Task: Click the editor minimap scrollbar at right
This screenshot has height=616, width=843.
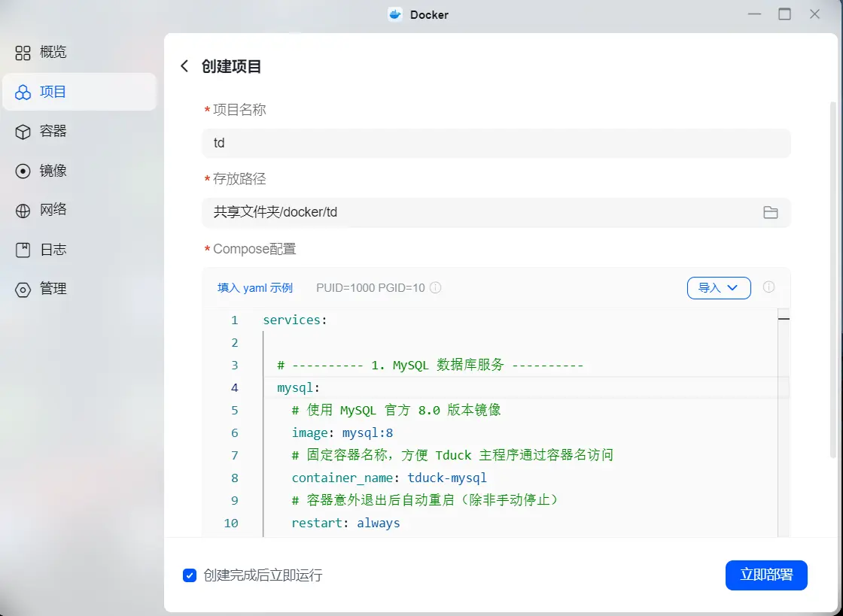Action: (784, 422)
